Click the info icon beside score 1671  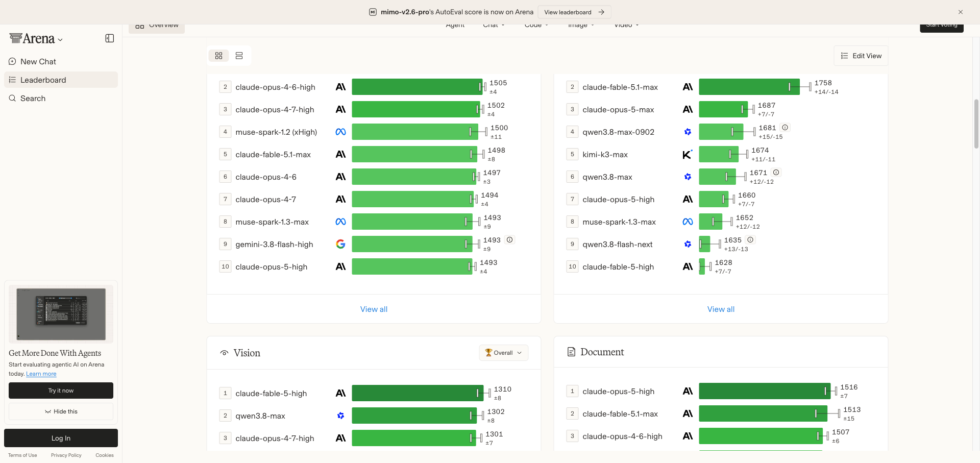[776, 173]
